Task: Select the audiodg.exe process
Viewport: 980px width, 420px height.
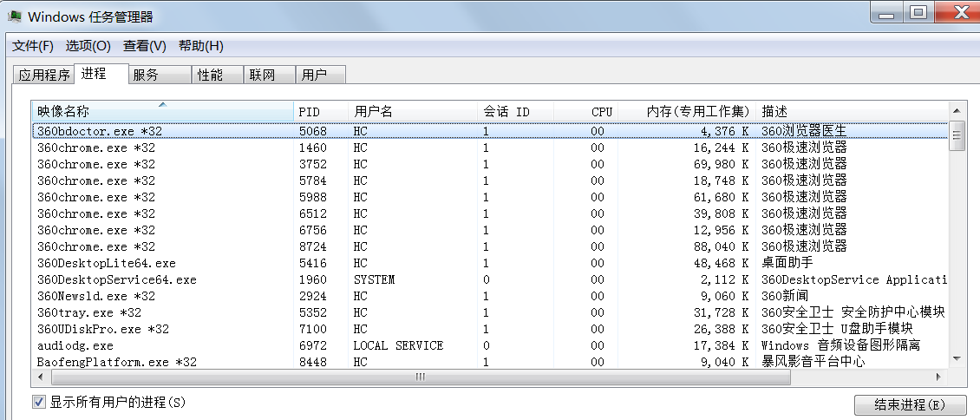Action: (x=490, y=345)
